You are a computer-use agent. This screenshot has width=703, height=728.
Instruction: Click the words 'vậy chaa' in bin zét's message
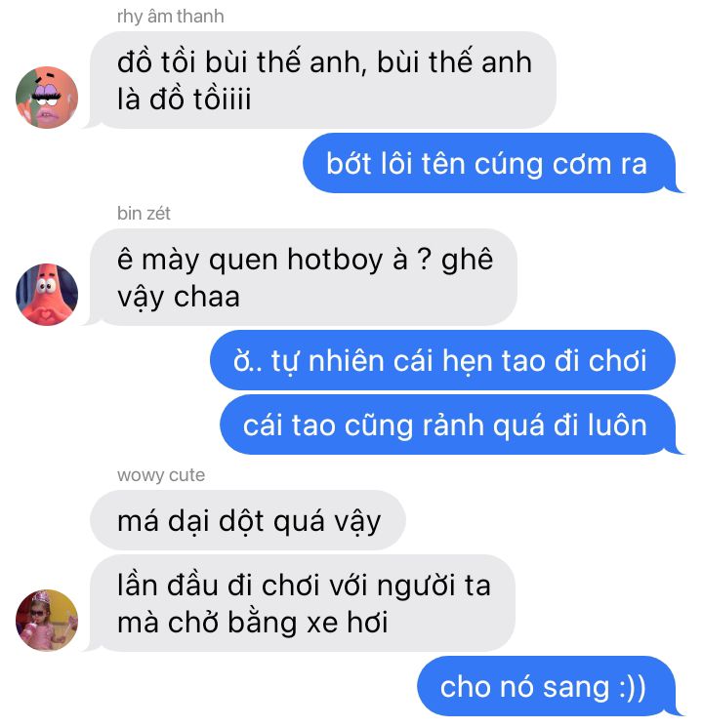[x=179, y=298]
